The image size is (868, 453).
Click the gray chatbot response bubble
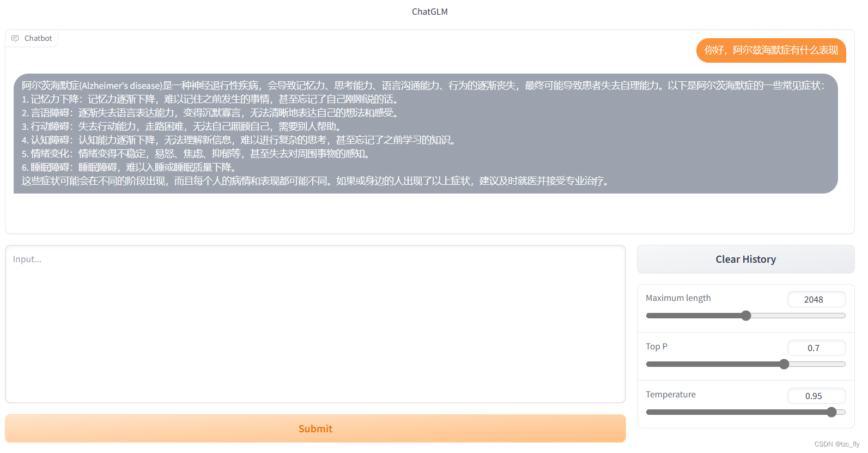click(x=426, y=134)
